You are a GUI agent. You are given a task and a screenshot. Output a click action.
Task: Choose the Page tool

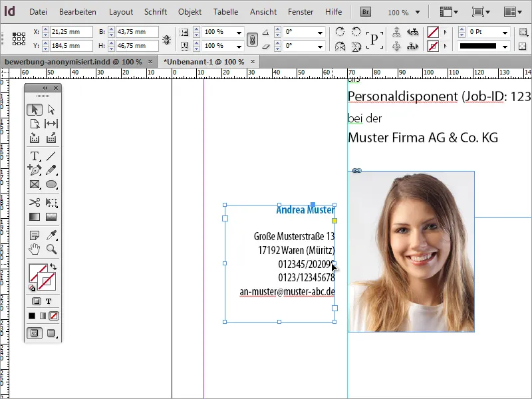(x=35, y=124)
